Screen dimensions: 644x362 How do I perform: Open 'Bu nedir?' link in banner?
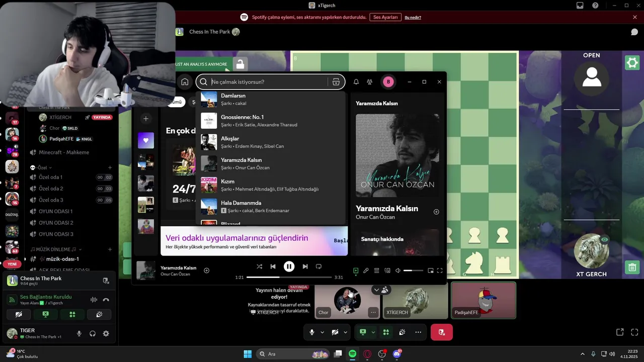[413, 17]
